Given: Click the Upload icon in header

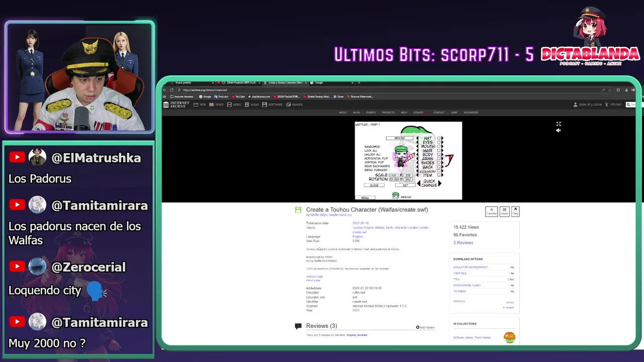Looking at the screenshot, I should pyautogui.click(x=607, y=105).
